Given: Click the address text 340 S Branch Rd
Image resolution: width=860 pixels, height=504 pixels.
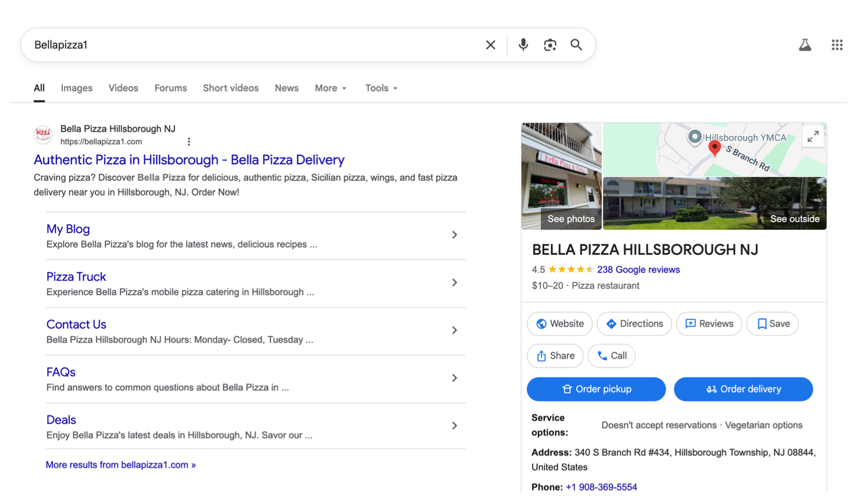Looking at the screenshot, I should click(673, 460).
